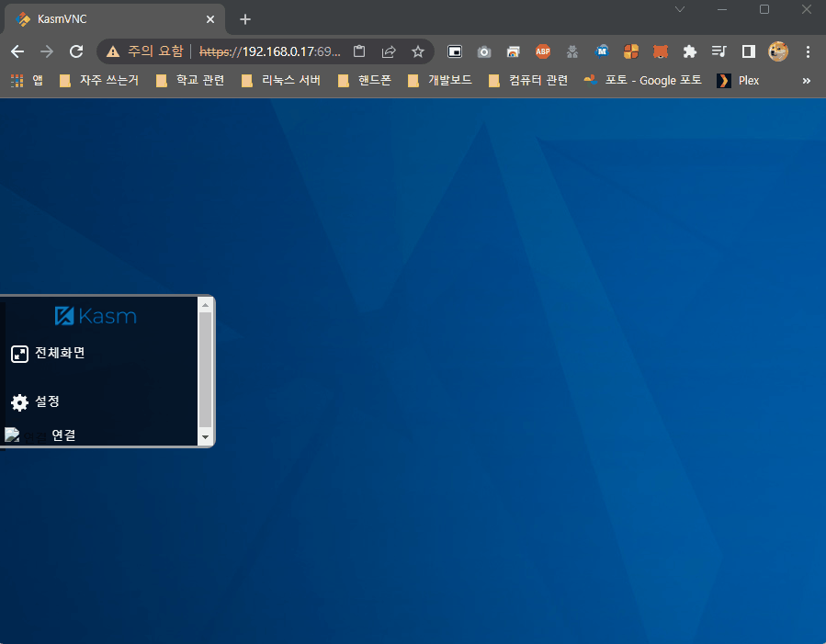Open the 학교 관련 bookmark folder
Image resolution: width=826 pixels, height=644 pixels.
coord(190,81)
